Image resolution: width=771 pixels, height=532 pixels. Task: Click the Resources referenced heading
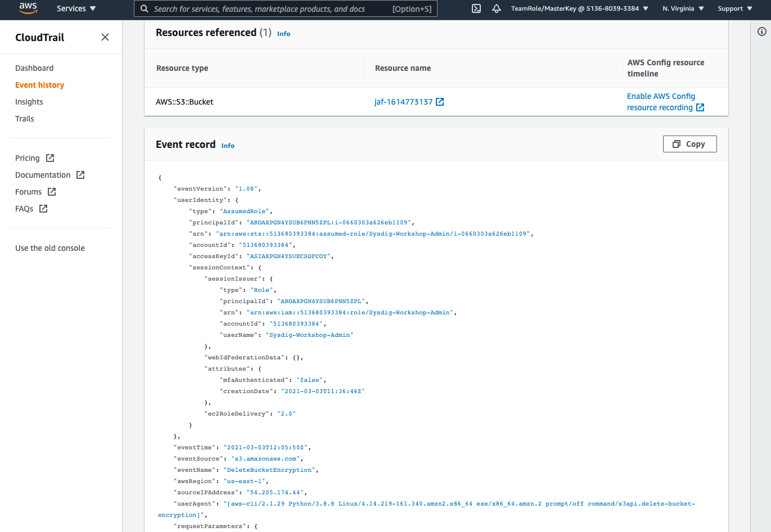pos(206,33)
